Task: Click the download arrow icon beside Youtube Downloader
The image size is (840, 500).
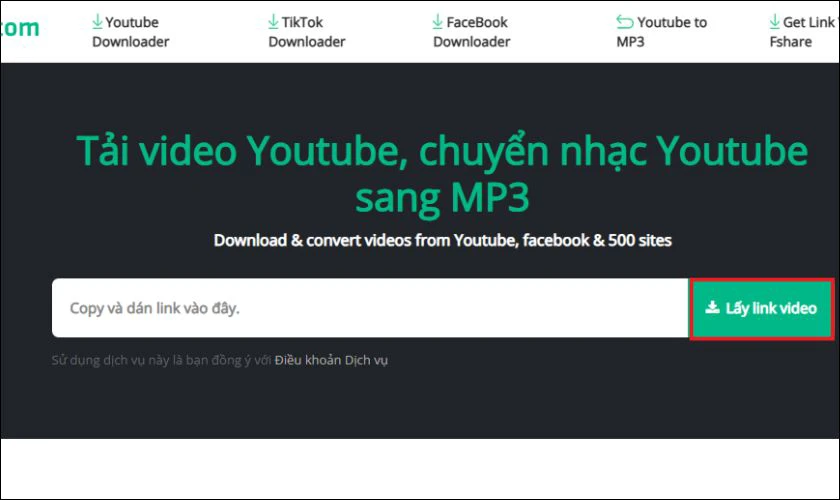Action: pos(97,21)
